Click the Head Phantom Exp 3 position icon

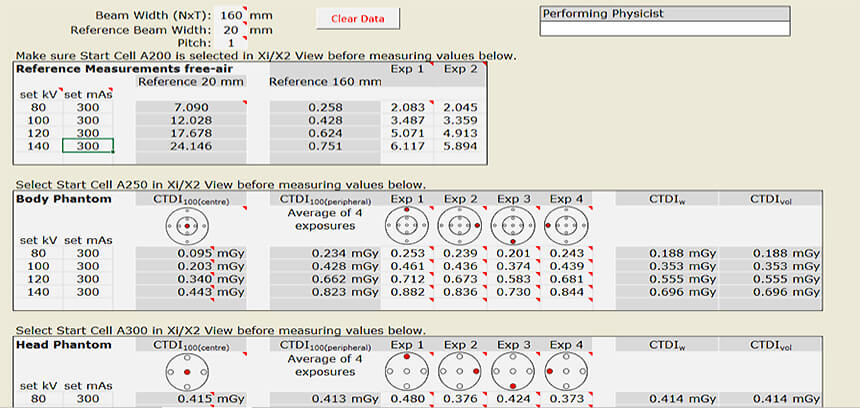coord(514,372)
